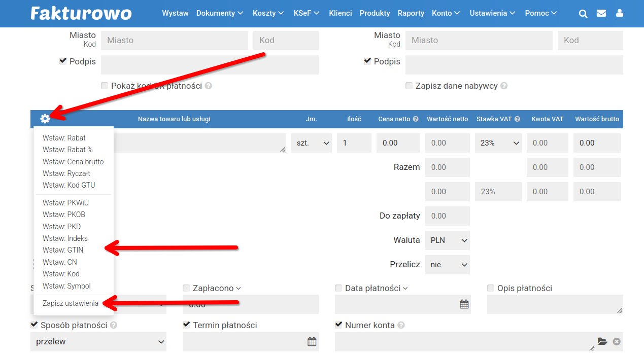Open the Stawka VAT 23% dropdown
Viewport: 644px width, 356px height.
(x=498, y=143)
